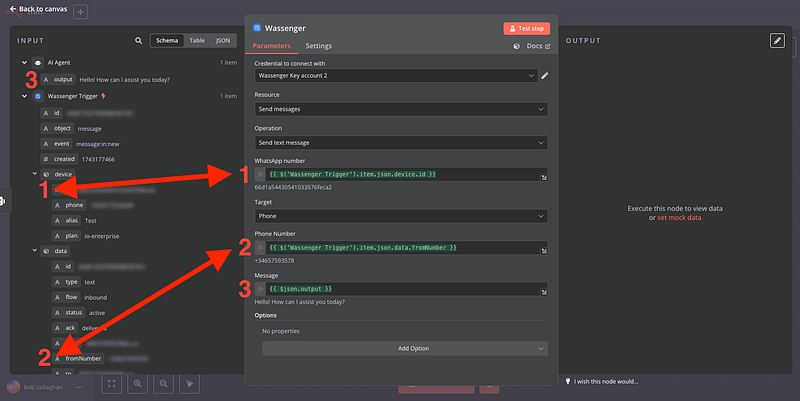Click the search icon in Input panel
The height and width of the screenshot is (401, 800).
pos(139,41)
